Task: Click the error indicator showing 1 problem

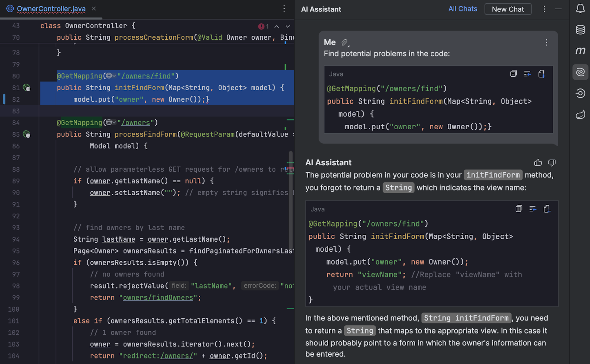Action: point(263,27)
